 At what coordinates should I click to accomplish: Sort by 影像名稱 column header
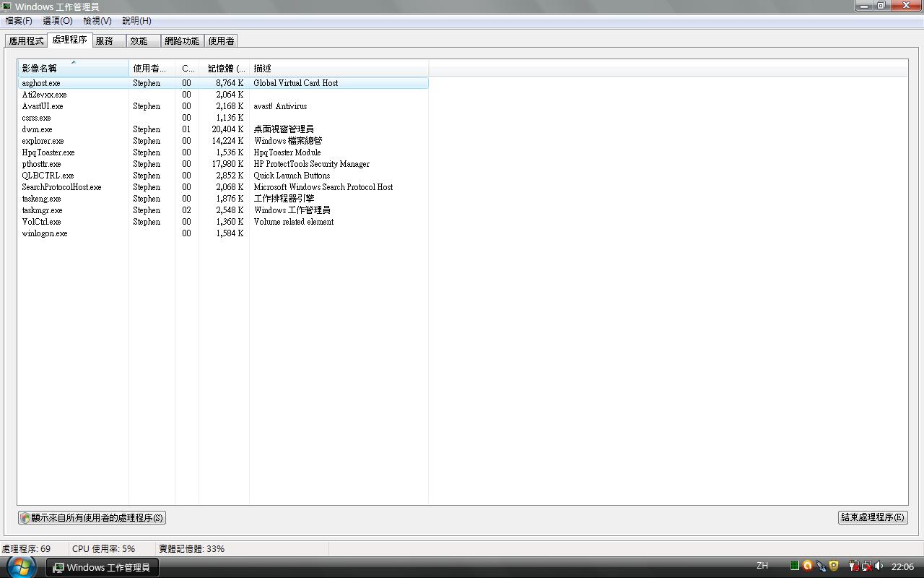[73, 69]
